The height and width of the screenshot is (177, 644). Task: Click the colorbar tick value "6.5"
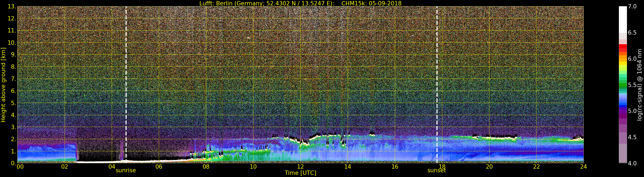point(632,33)
